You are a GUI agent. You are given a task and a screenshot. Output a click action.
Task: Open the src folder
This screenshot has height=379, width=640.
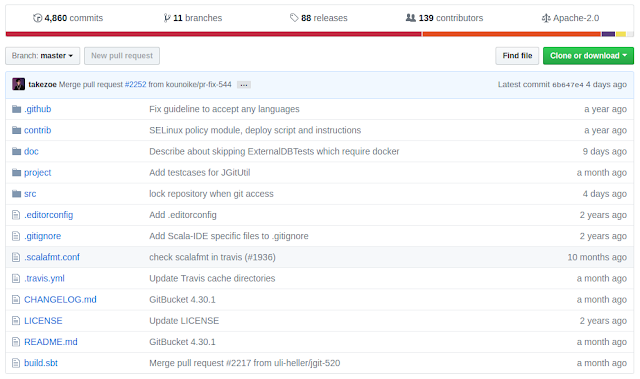pos(30,194)
